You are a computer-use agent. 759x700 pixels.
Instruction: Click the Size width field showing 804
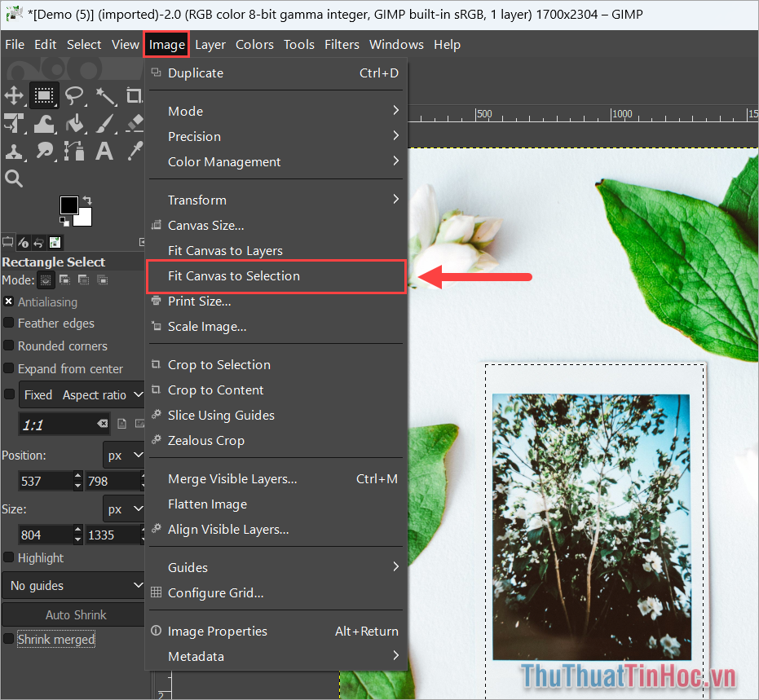point(46,535)
